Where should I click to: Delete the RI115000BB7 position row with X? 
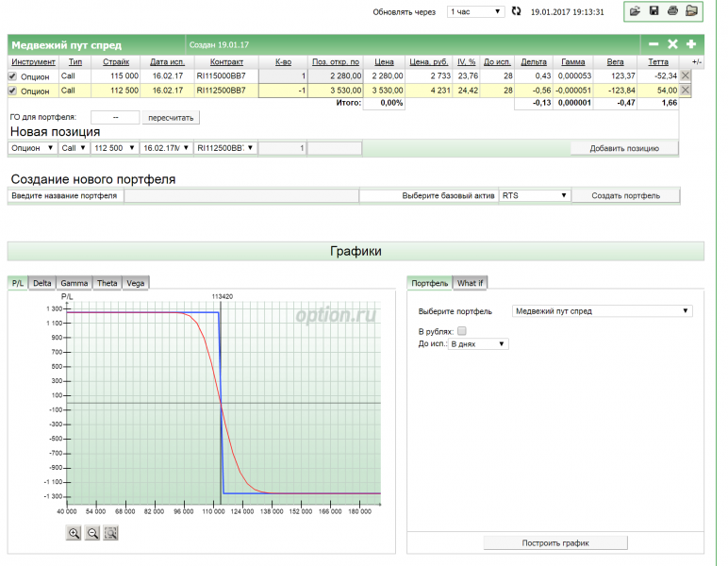tap(686, 75)
